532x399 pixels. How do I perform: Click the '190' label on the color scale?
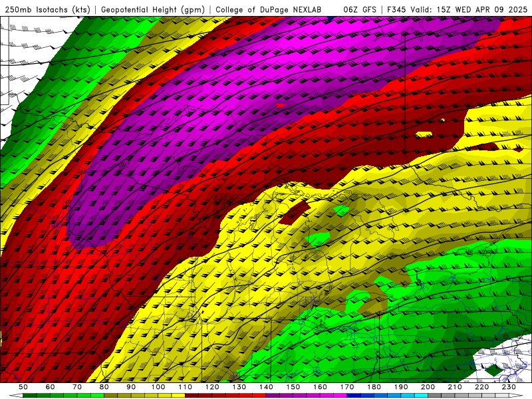click(401, 387)
